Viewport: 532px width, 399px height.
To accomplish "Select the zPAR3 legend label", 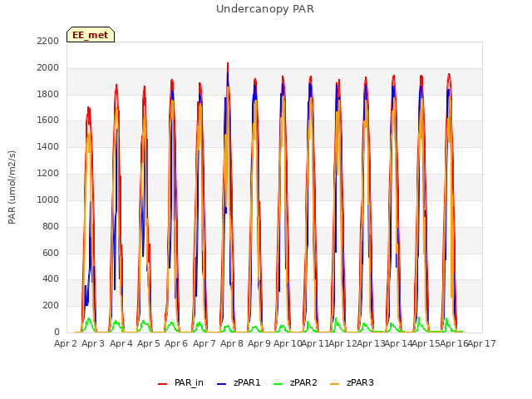I will [x=360, y=382].
